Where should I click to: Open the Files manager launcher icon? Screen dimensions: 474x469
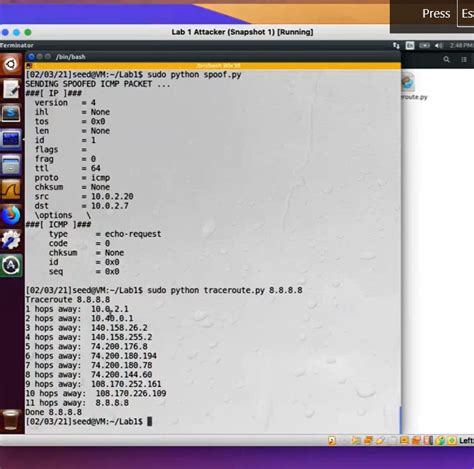pos(11,164)
